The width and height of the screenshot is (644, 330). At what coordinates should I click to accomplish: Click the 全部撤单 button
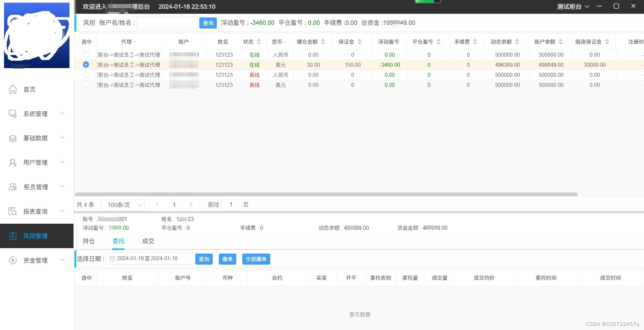256,259
